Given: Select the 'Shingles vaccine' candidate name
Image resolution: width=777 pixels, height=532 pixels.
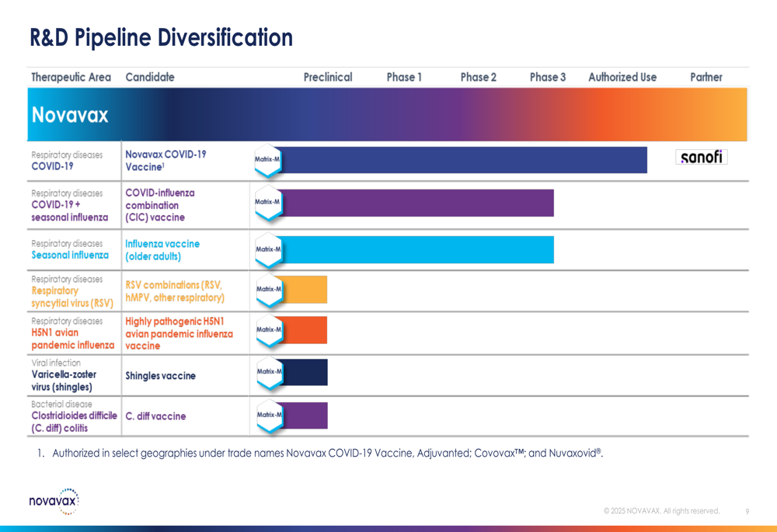Looking at the screenshot, I should [x=161, y=376].
